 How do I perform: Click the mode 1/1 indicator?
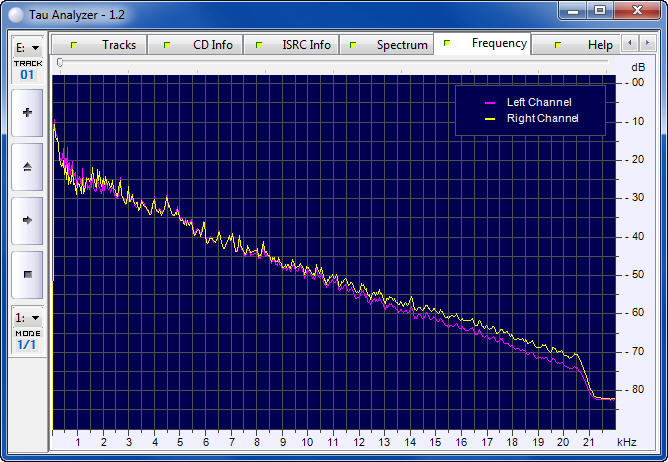click(x=27, y=345)
